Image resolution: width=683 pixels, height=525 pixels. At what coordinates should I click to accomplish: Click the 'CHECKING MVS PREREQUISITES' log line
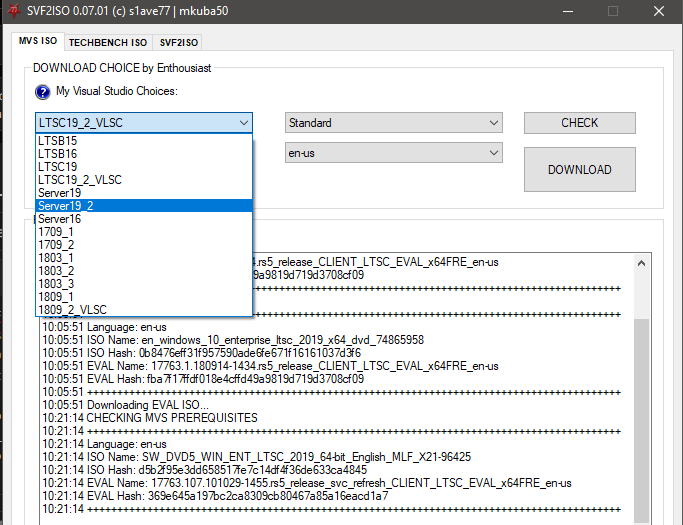150,418
